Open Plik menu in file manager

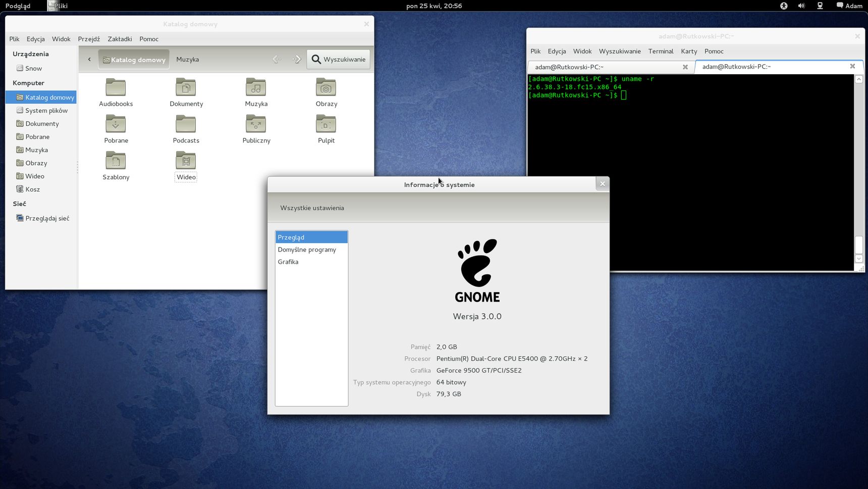pyautogui.click(x=14, y=39)
